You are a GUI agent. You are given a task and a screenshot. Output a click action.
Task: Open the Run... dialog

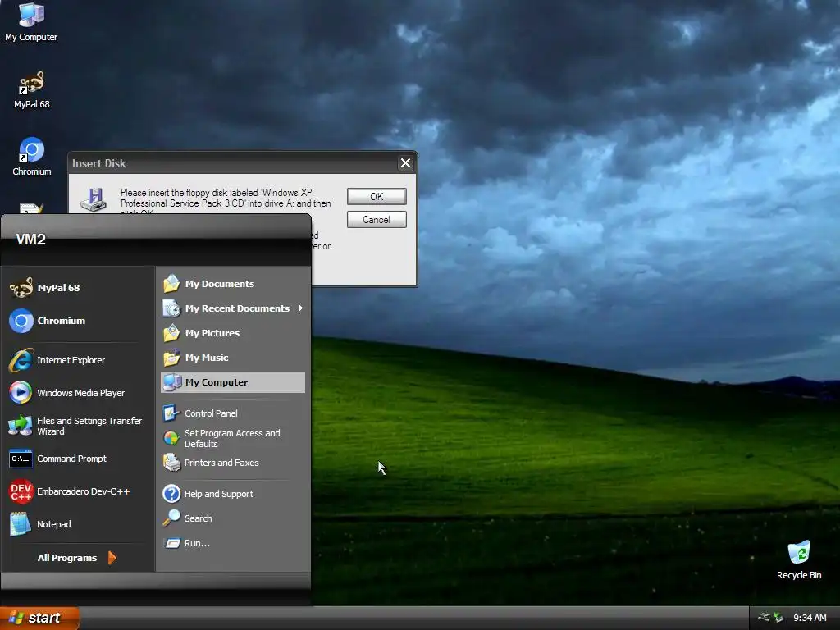(232, 543)
